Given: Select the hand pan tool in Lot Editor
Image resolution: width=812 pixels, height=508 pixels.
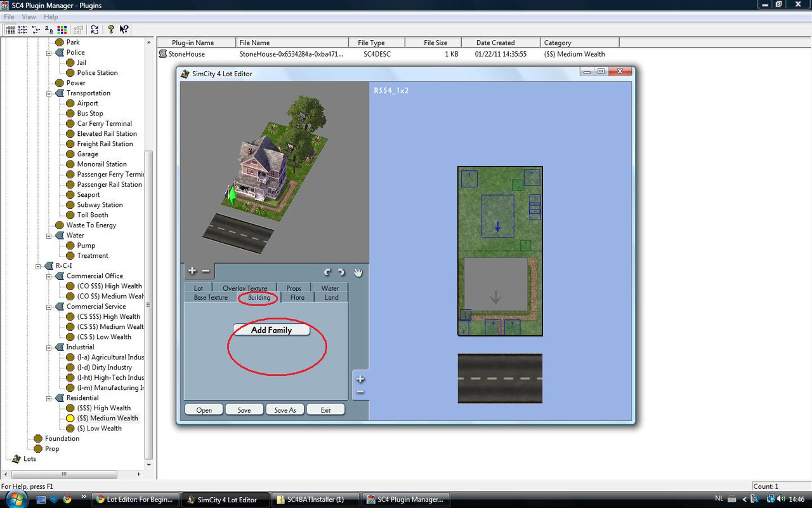Looking at the screenshot, I should point(358,272).
